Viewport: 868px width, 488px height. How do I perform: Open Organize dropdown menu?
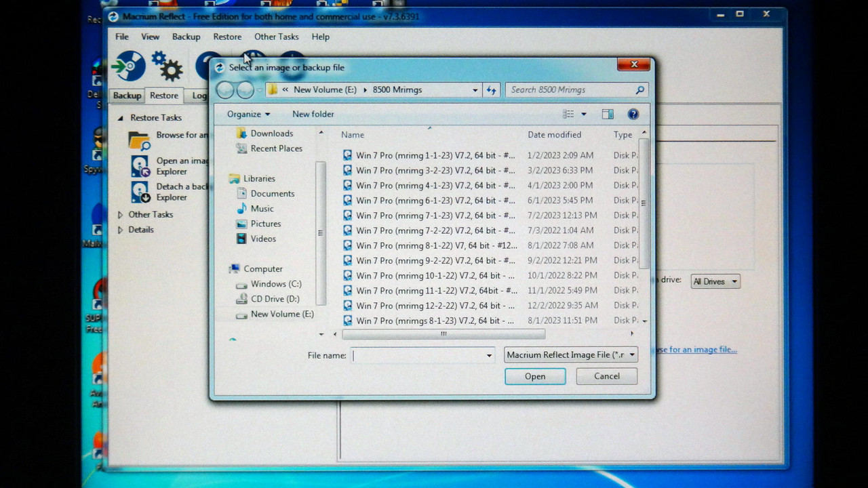click(248, 114)
